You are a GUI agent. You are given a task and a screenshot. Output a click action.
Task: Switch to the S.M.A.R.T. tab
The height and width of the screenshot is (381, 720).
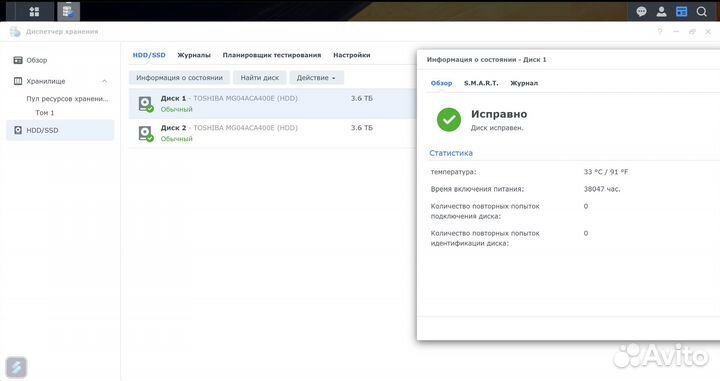(481, 83)
